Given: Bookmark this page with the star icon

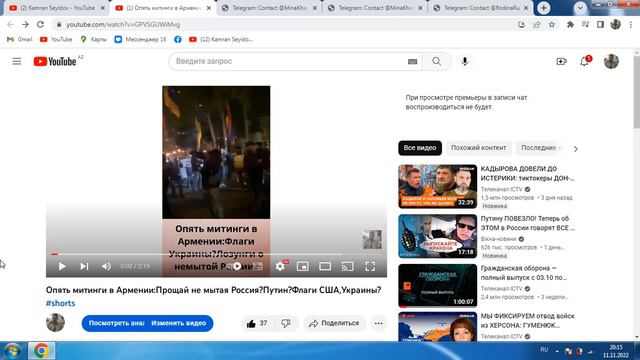Looking at the screenshot, I should point(552,24).
